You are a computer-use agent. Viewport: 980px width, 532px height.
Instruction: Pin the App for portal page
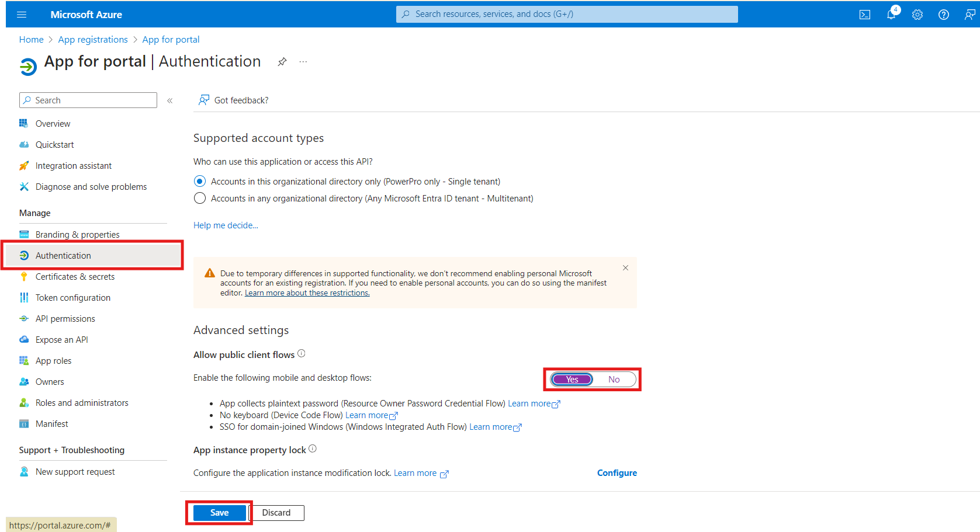pyautogui.click(x=282, y=62)
